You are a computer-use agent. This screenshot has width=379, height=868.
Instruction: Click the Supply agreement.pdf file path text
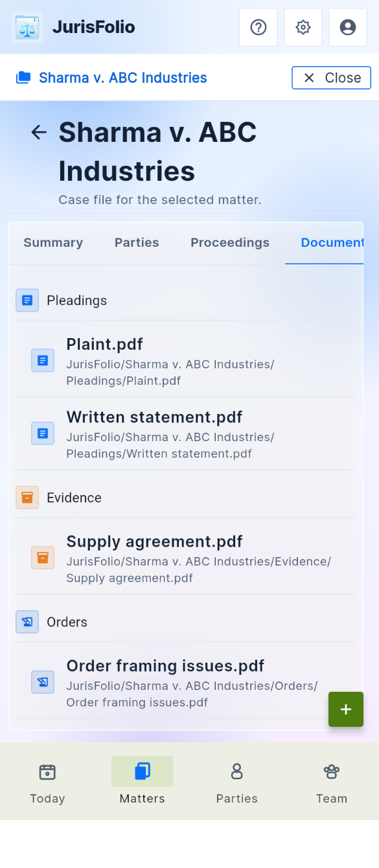(199, 569)
